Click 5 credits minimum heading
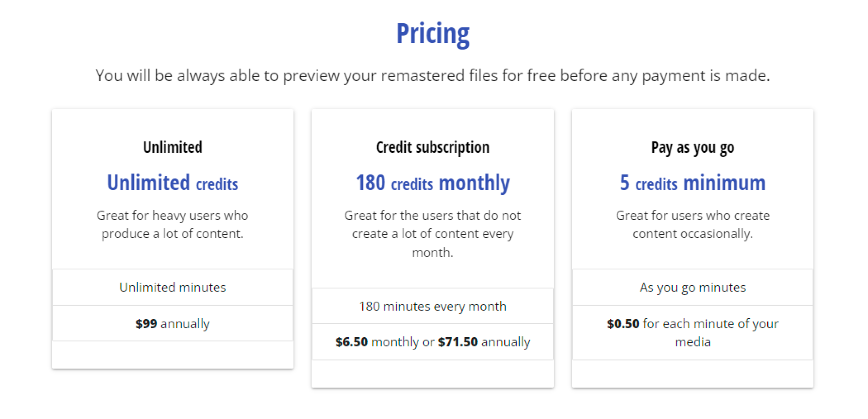 pos(693,183)
